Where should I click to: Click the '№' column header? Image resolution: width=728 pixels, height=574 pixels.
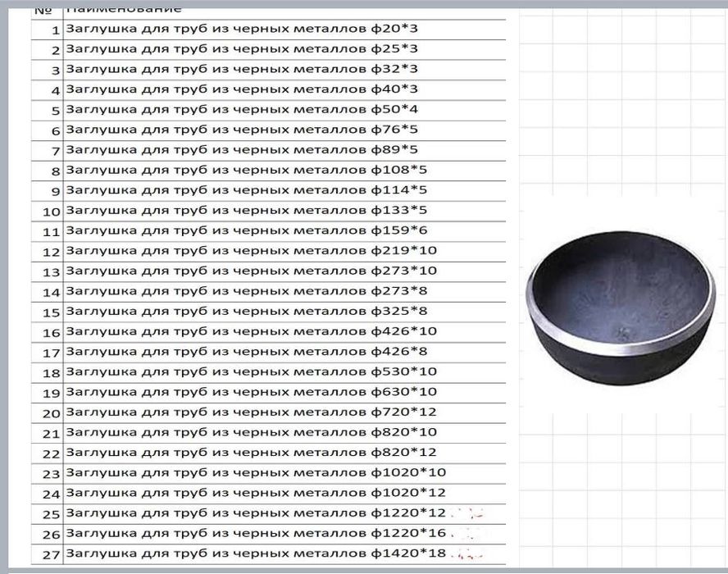pos(48,13)
